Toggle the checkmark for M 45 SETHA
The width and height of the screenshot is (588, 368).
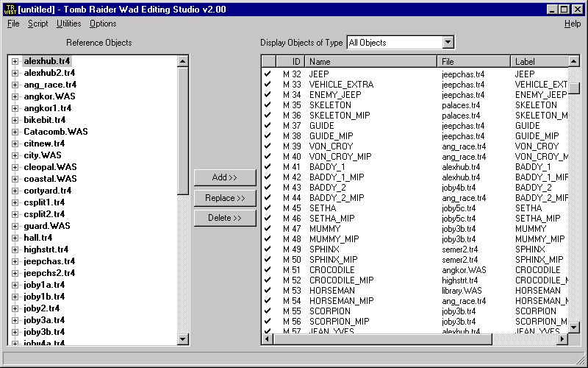pyautogui.click(x=268, y=208)
